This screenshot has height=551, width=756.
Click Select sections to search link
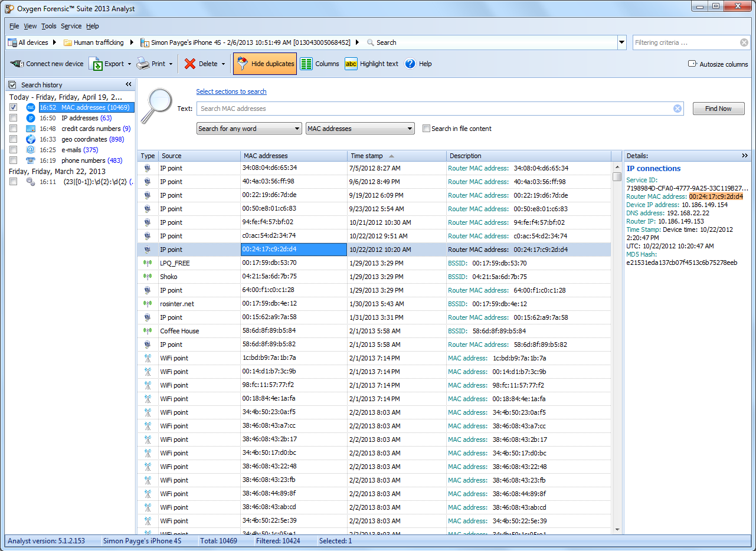tap(231, 91)
